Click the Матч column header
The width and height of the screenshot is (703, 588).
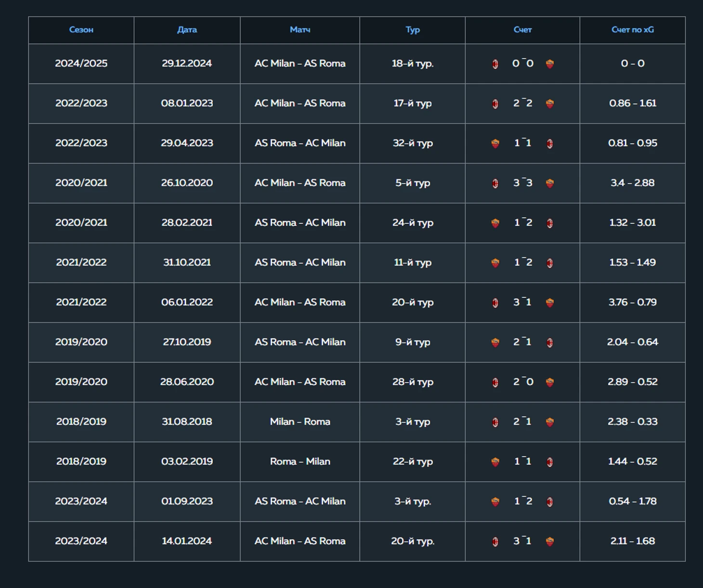coord(300,30)
